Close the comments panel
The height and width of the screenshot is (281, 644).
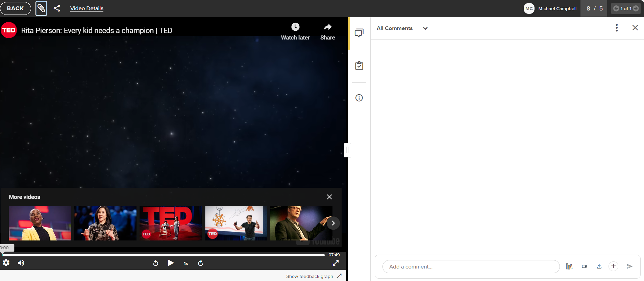point(635,28)
